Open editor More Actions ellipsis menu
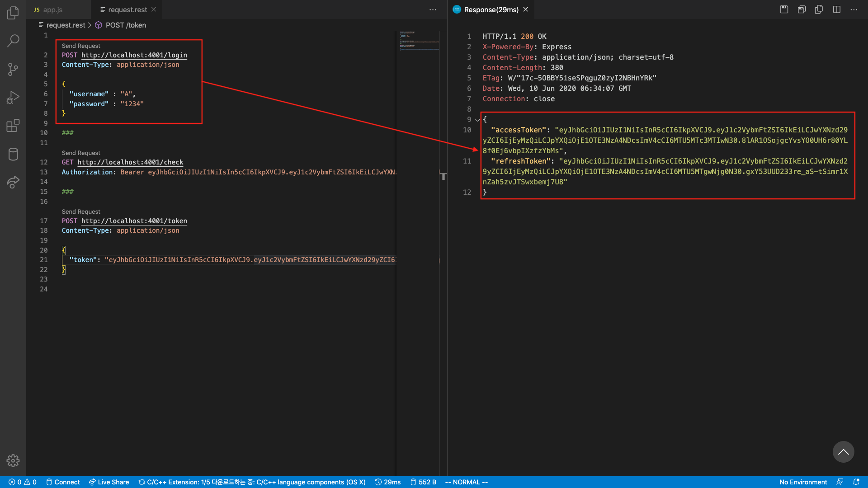The height and width of the screenshot is (488, 868). (x=433, y=9)
